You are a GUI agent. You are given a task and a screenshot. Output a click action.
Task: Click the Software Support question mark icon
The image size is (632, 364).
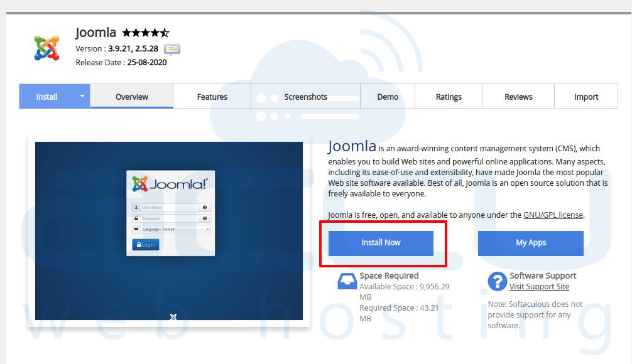[498, 281]
